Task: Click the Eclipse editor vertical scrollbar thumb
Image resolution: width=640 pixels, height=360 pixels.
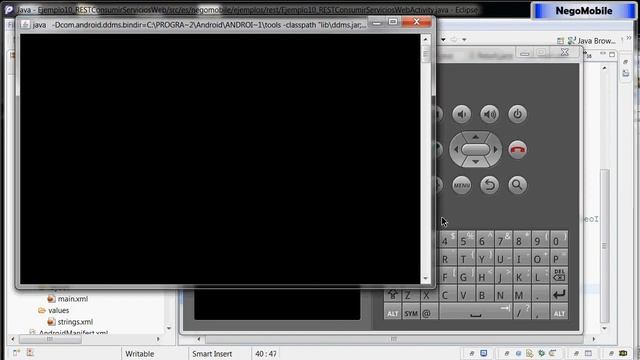Action: click(604, 246)
